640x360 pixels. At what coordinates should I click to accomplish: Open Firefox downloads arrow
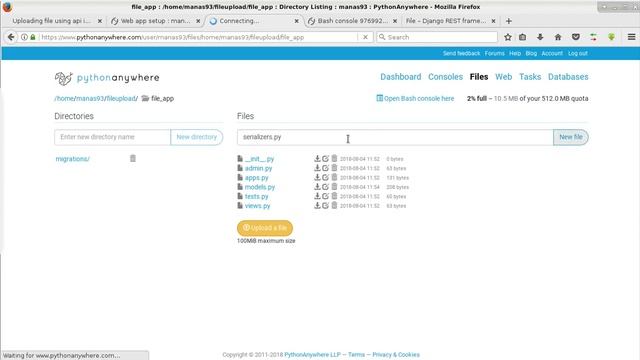pos(540,37)
